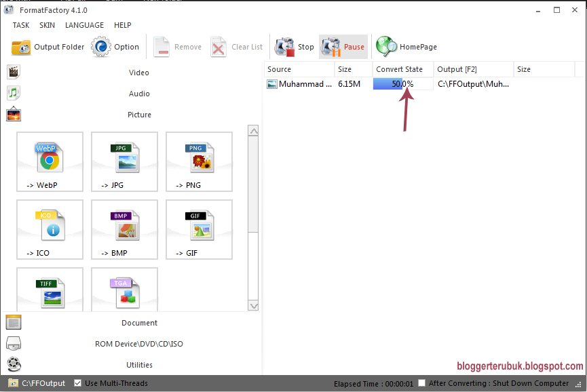Click the last Size column header
587x392 pixels.
click(x=544, y=69)
